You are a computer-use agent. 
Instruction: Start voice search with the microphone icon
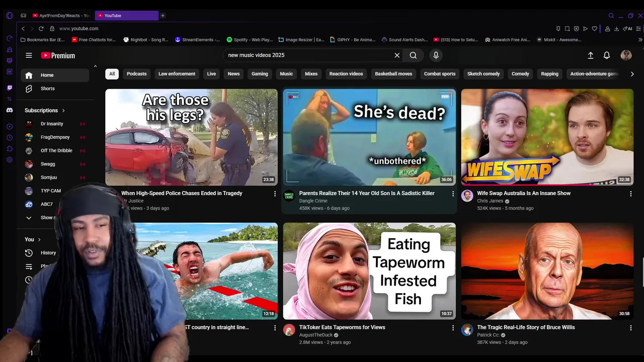coord(436,55)
